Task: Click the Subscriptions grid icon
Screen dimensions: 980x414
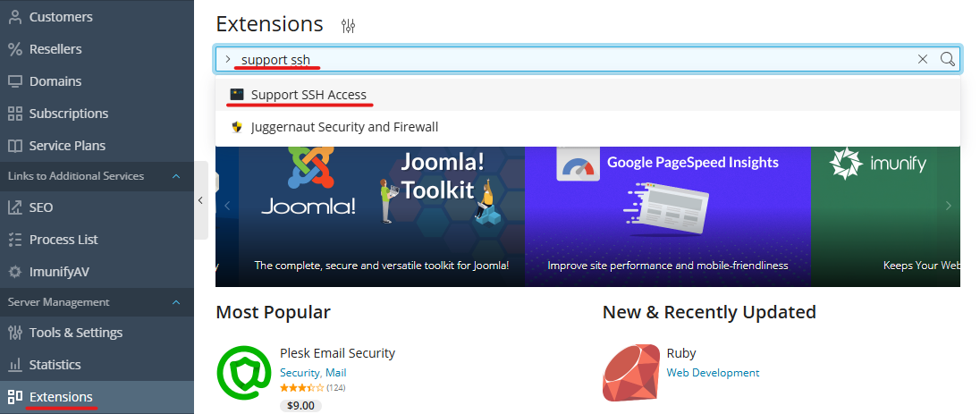Action: pos(15,114)
